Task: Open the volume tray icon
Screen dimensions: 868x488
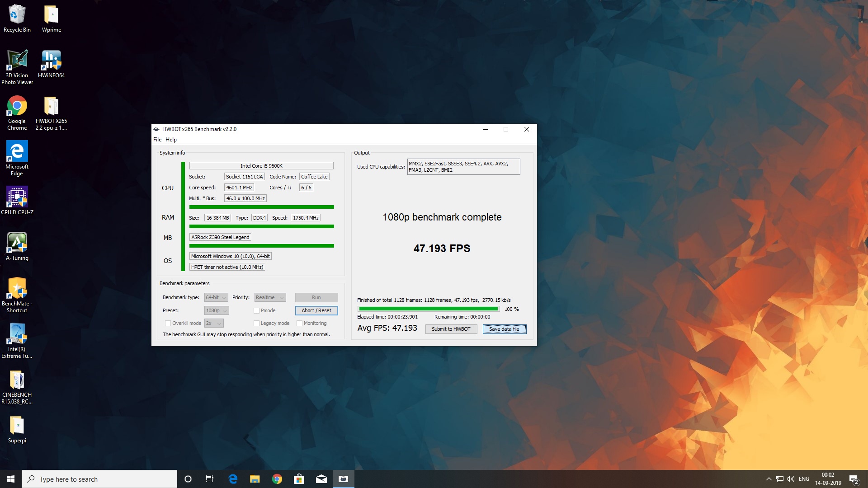Action: (x=791, y=479)
